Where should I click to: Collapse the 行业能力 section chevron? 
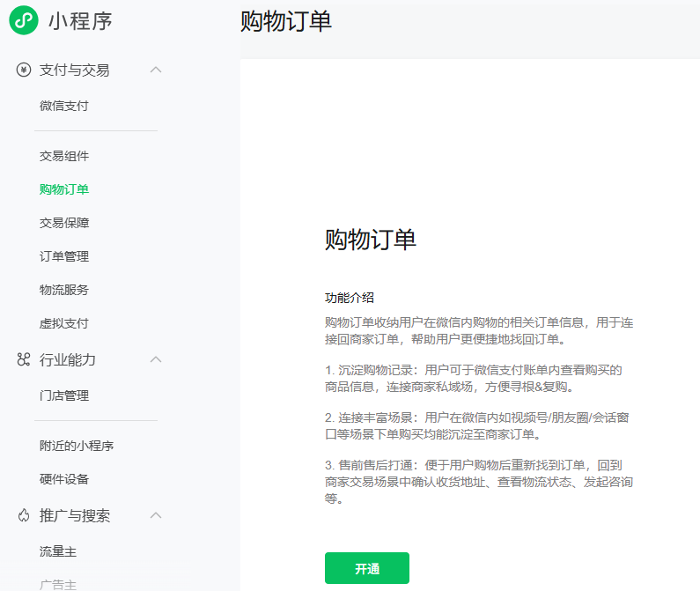point(156,359)
